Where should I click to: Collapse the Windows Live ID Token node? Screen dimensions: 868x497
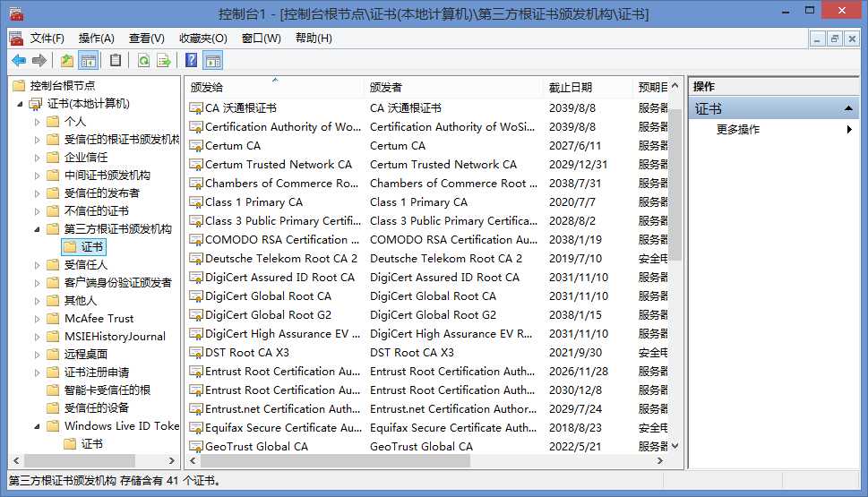[x=37, y=426]
